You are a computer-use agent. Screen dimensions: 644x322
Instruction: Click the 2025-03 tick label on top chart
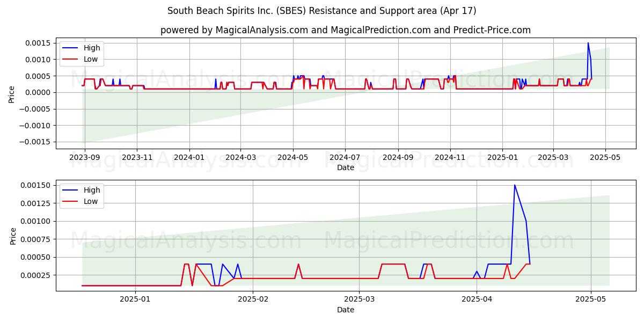tap(553, 158)
